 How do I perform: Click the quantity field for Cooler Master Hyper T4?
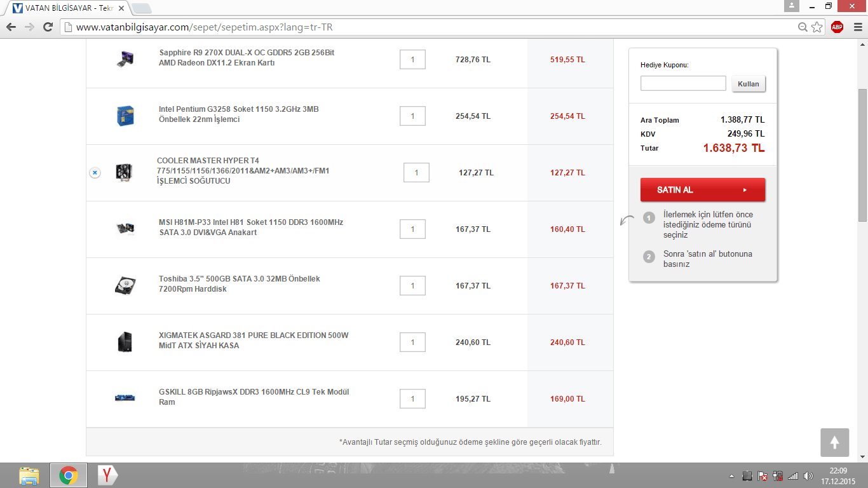click(416, 173)
